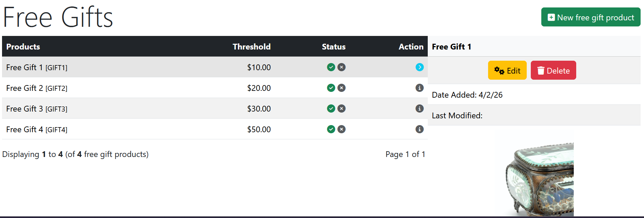The width and height of the screenshot is (644, 218).
Task: Click gray disable X for Free Gift 1
Action: point(342,67)
